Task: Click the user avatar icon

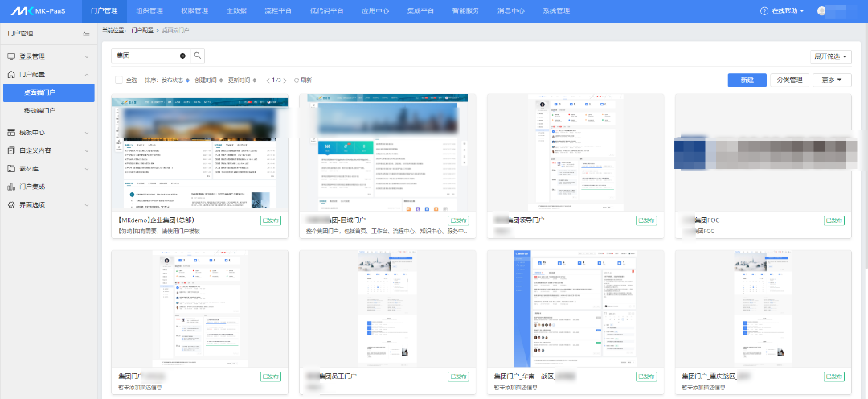Action: click(x=821, y=11)
